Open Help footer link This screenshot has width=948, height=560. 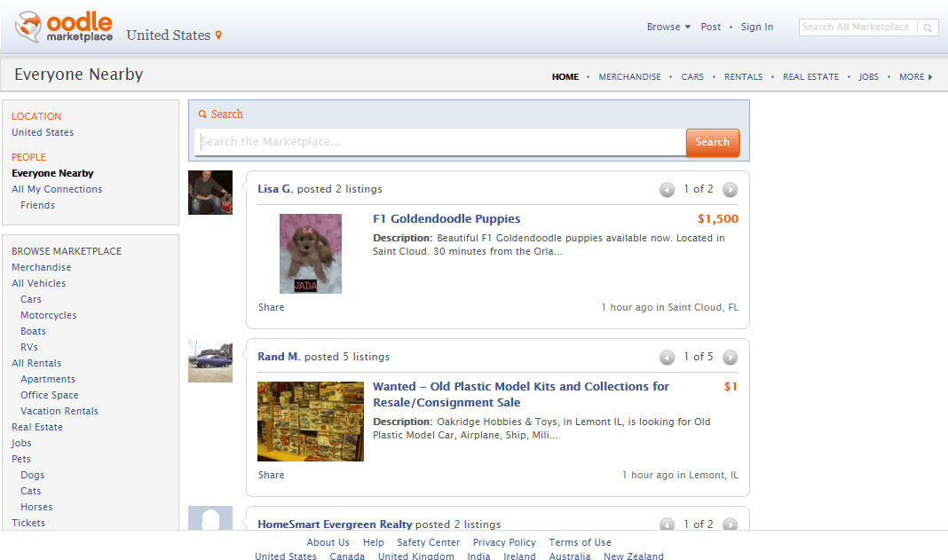pyautogui.click(x=373, y=542)
